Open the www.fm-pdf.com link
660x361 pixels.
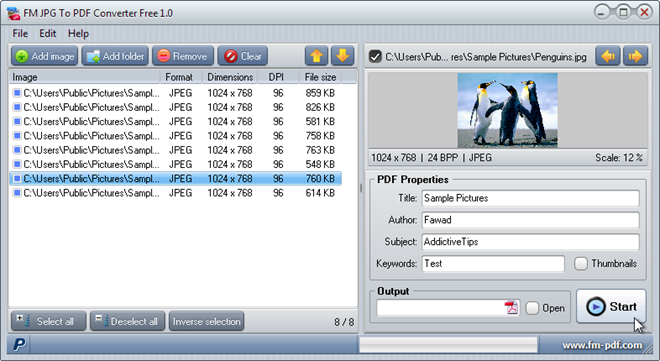click(602, 345)
